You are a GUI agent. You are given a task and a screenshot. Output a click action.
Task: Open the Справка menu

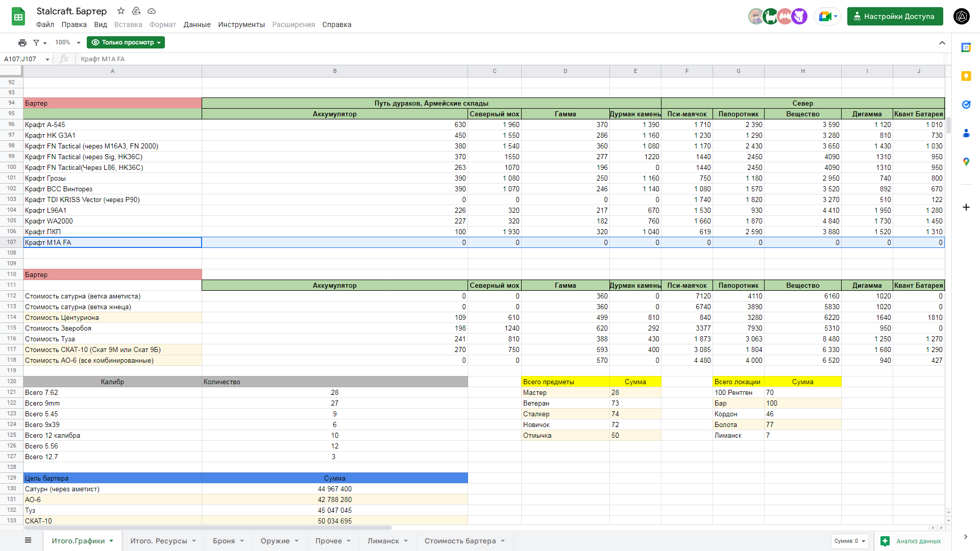[x=337, y=24]
